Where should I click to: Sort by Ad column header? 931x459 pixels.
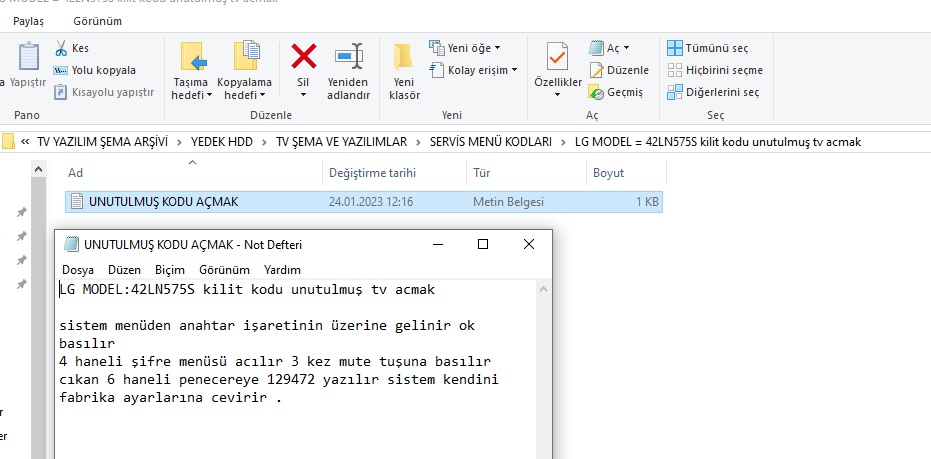click(75, 173)
